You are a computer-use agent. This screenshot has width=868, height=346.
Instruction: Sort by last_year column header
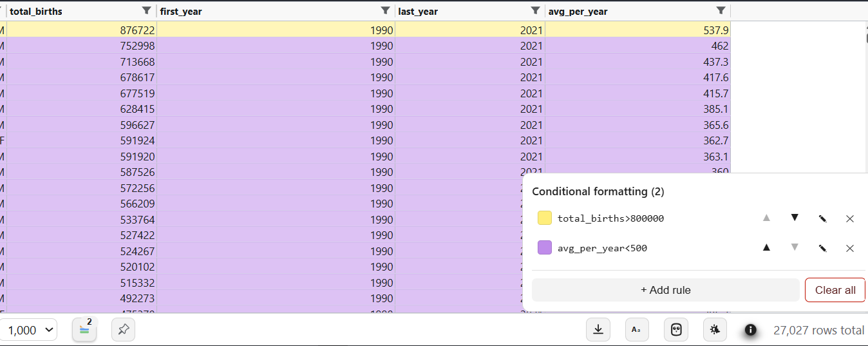(418, 12)
